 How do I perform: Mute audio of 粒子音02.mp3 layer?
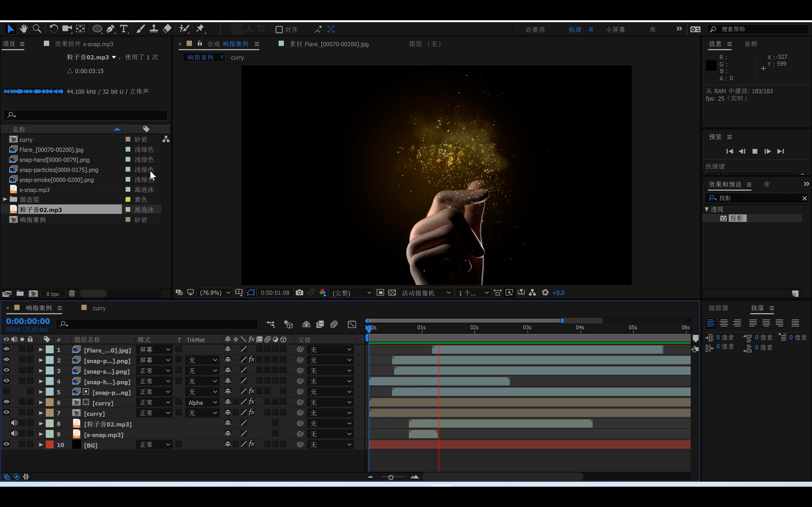tap(15, 423)
